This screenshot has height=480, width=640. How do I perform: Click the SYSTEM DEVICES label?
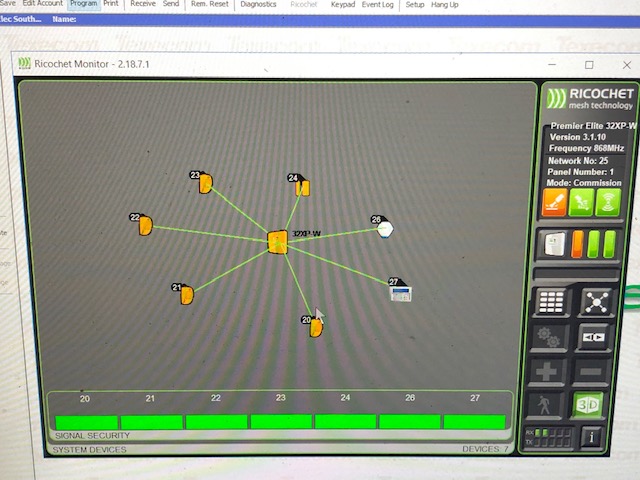pos(89,449)
